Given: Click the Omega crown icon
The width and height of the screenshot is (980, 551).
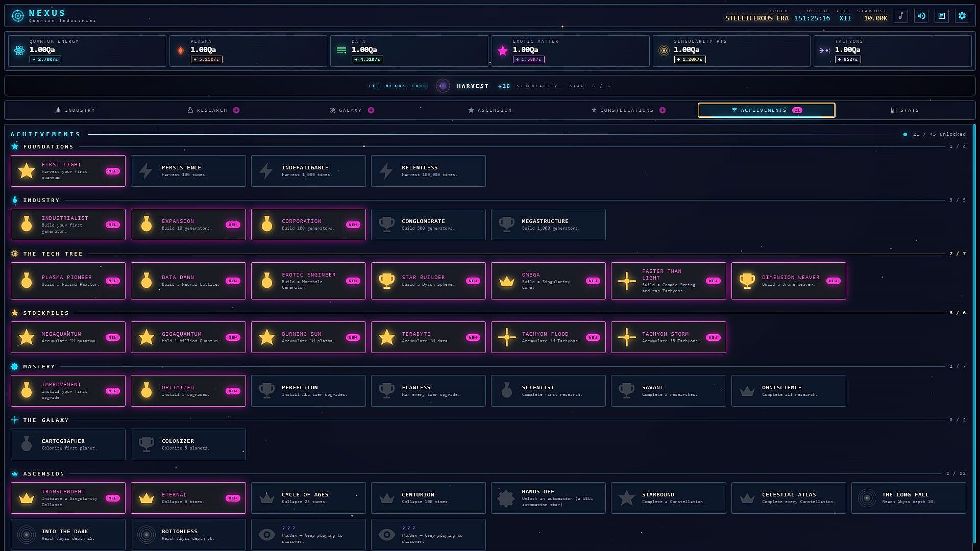Looking at the screenshot, I should tap(507, 281).
